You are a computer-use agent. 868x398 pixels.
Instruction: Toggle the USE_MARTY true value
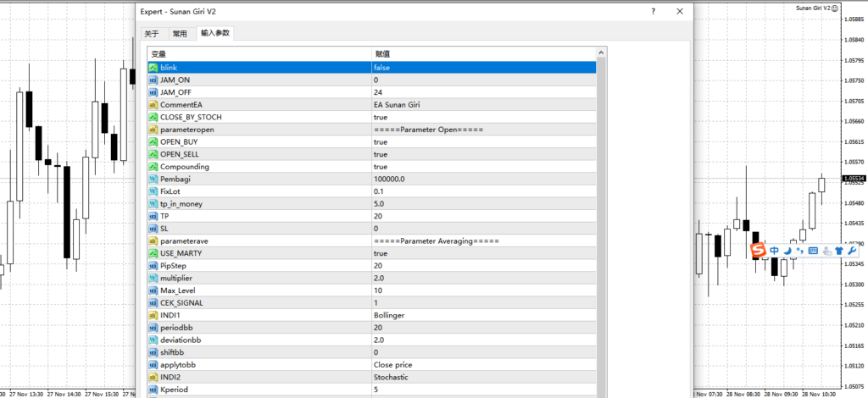[x=483, y=253]
